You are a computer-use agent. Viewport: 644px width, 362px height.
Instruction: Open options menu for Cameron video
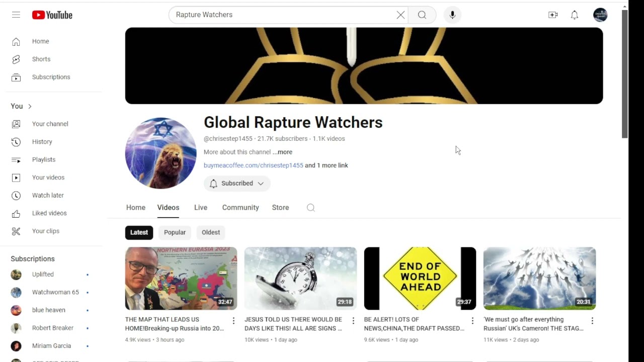tap(592, 321)
